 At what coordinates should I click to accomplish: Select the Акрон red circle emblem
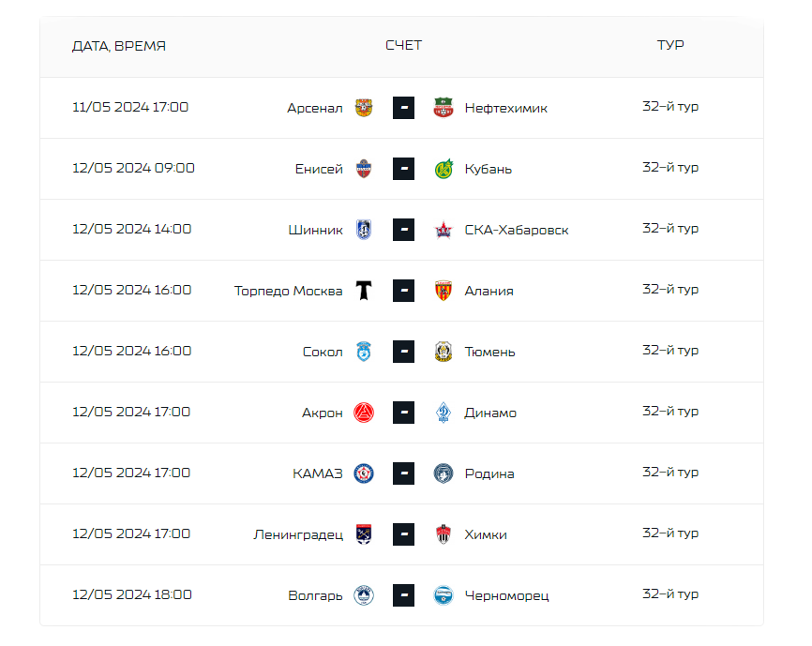point(364,413)
